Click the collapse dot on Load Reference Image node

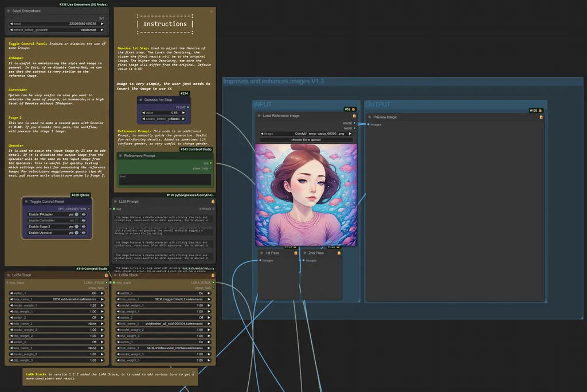[259, 116]
